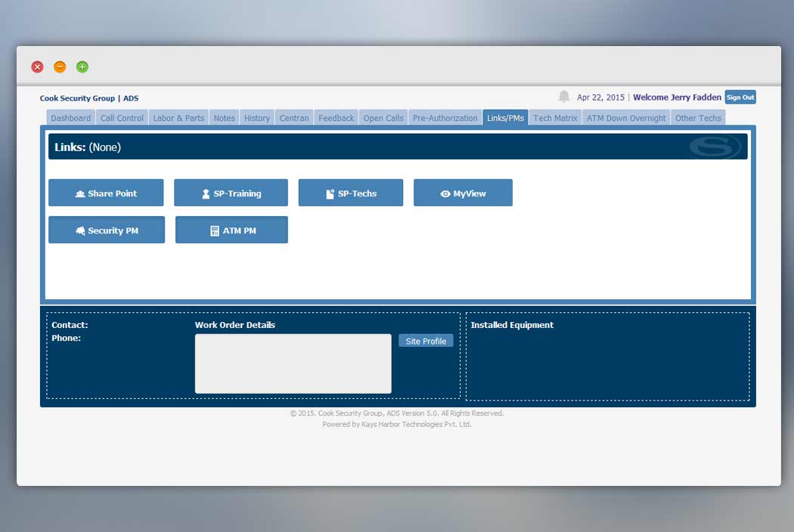Screen dimensions: 794x532
Task: Click the Welcome Jerry Fadden text
Action: pyautogui.click(x=677, y=97)
